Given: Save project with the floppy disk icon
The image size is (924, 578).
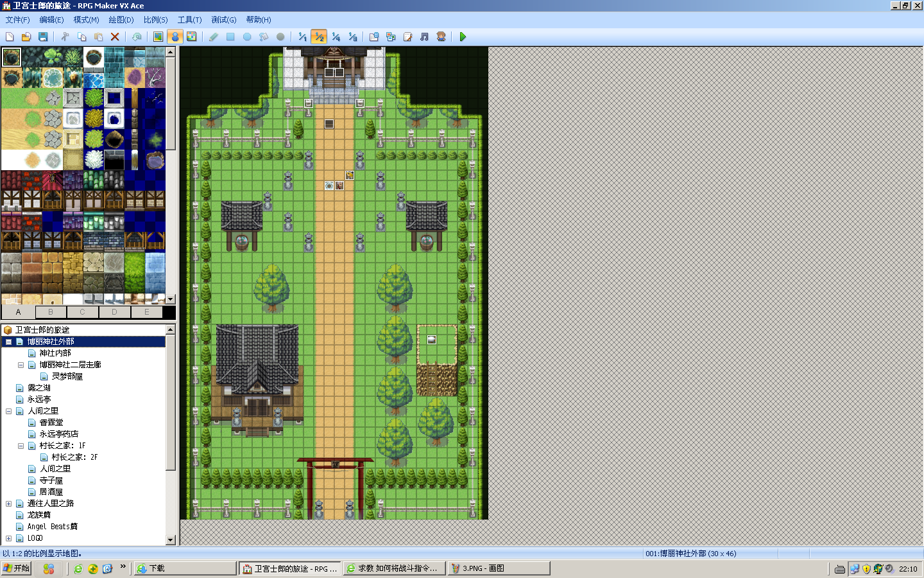Looking at the screenshot, I should [x=43, y=37].
